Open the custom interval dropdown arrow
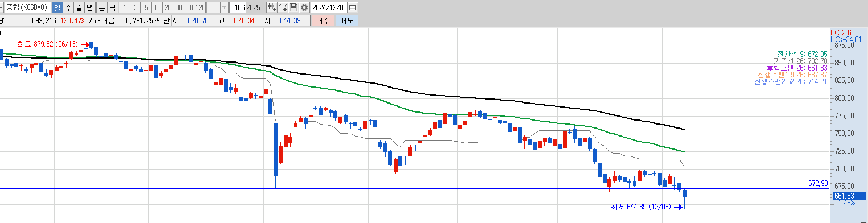The width and height of the screenshot is (868, 223). (x=224, y=7)
